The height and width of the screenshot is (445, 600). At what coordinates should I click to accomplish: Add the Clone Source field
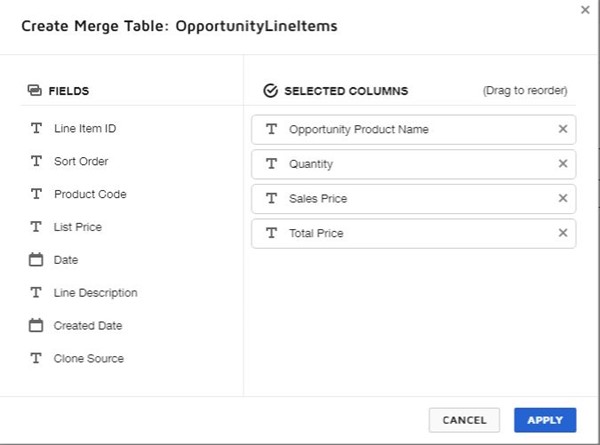[89, 358]
